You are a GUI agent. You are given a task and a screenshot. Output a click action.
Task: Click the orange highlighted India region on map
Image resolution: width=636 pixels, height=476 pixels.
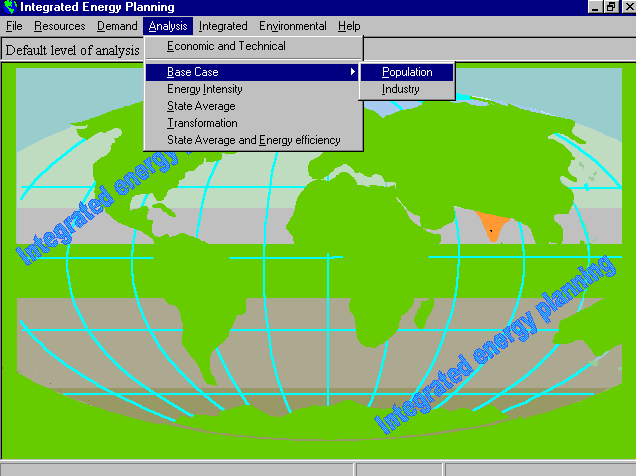point(490,224)
